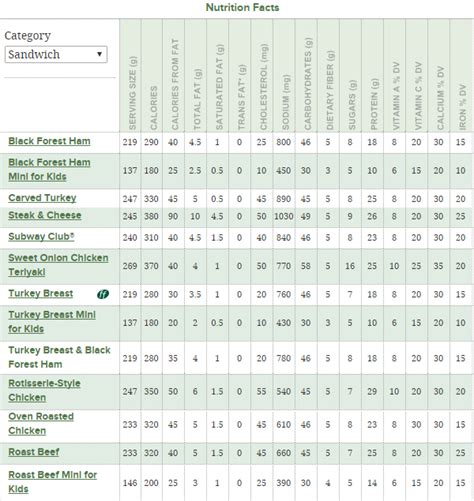Screen dimensions: 474x501
Task: Select the Carved Turkey link
Action: tap(42, 198)
